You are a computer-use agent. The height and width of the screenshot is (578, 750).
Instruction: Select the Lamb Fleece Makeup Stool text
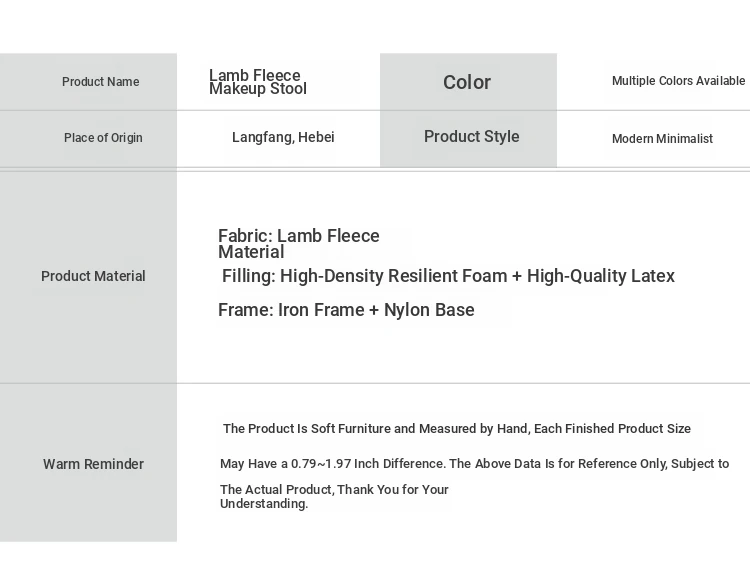(x=258, y=82)
